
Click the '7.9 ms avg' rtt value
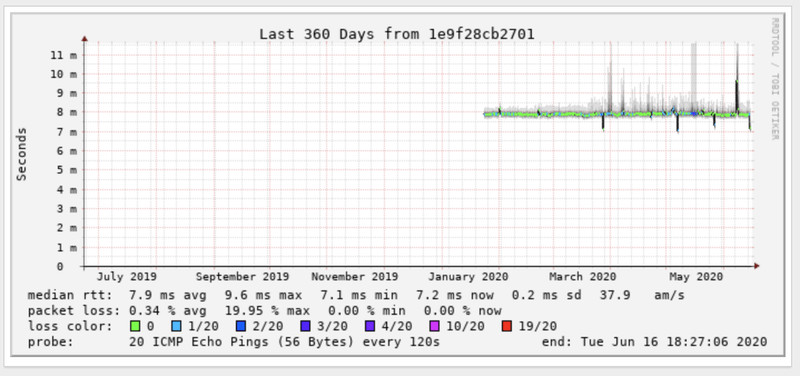click(x=167, y=295)
